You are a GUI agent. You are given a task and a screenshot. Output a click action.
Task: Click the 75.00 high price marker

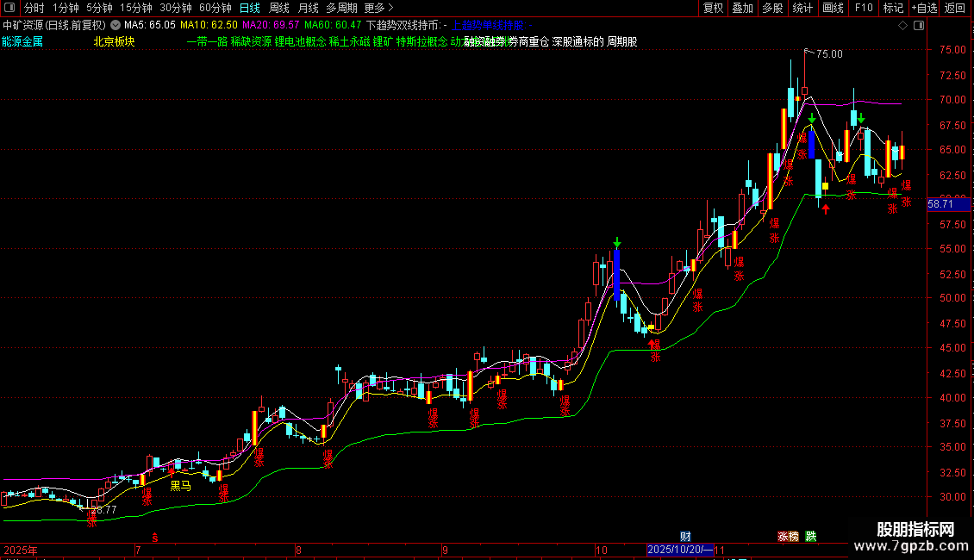[x=829, y=54]
